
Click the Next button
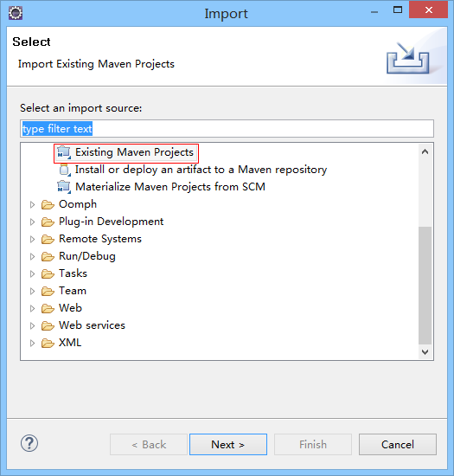click(x=228, y=445)
